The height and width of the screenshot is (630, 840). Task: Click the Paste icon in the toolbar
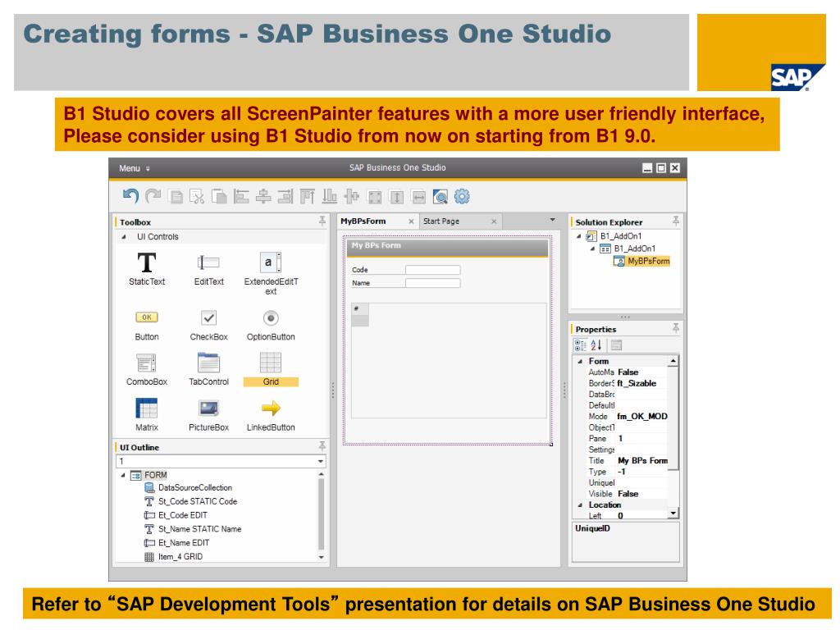[x=219, y=197]
